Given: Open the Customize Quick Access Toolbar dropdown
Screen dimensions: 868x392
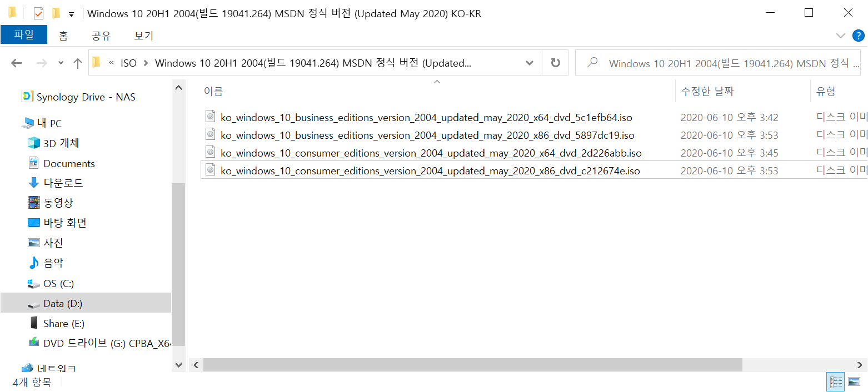Looking at the screenshot, I should point(71,14).
